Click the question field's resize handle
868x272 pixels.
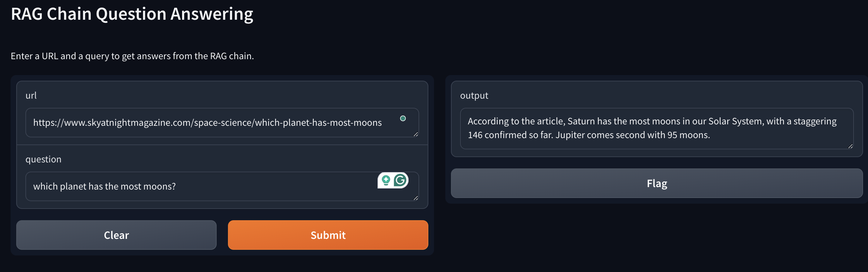416,198
